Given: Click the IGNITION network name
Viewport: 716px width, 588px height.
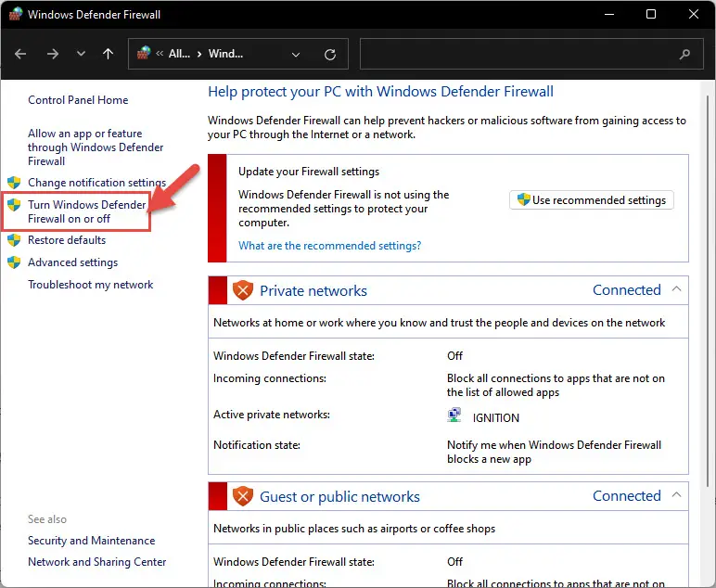Looking at the screenshot, I should pyautogui.click(x=496, y=418).
